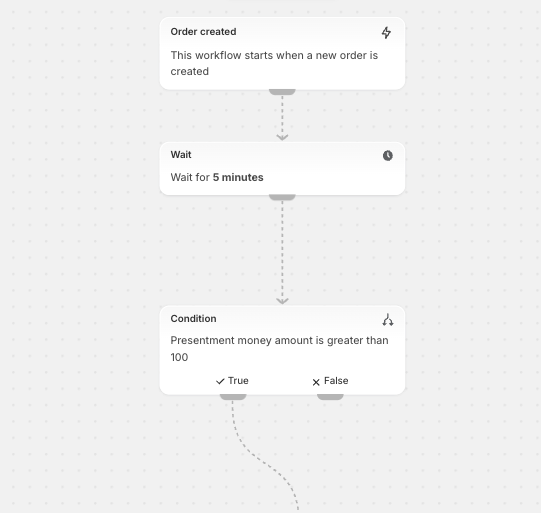Select the Order created trigger title

tap(203, 32)
